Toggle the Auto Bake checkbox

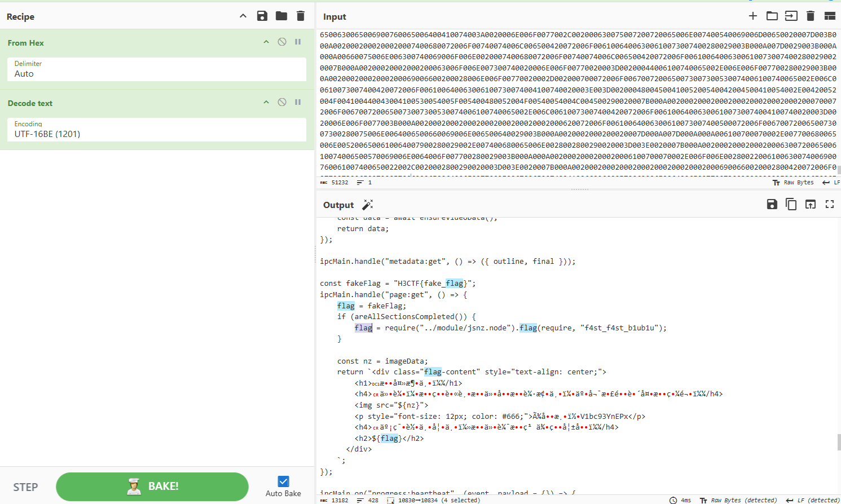pos(283,481)
